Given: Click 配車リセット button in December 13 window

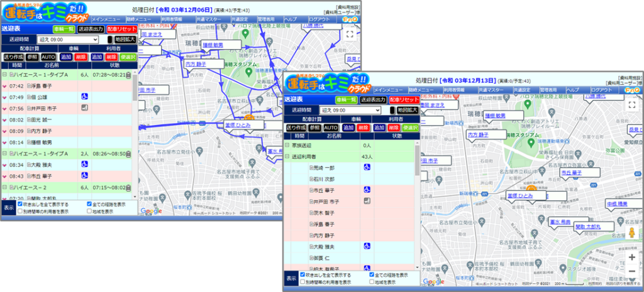Looking at the screenshot, I should (x=404, y=100).
